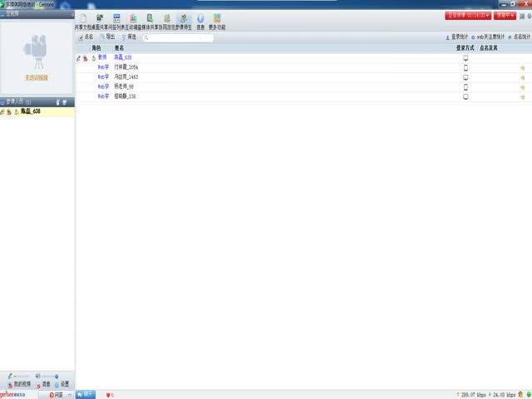Open the 协同浏览 co-browsing tool
This screenshot has width=532, height=399.
click(167, 19)
